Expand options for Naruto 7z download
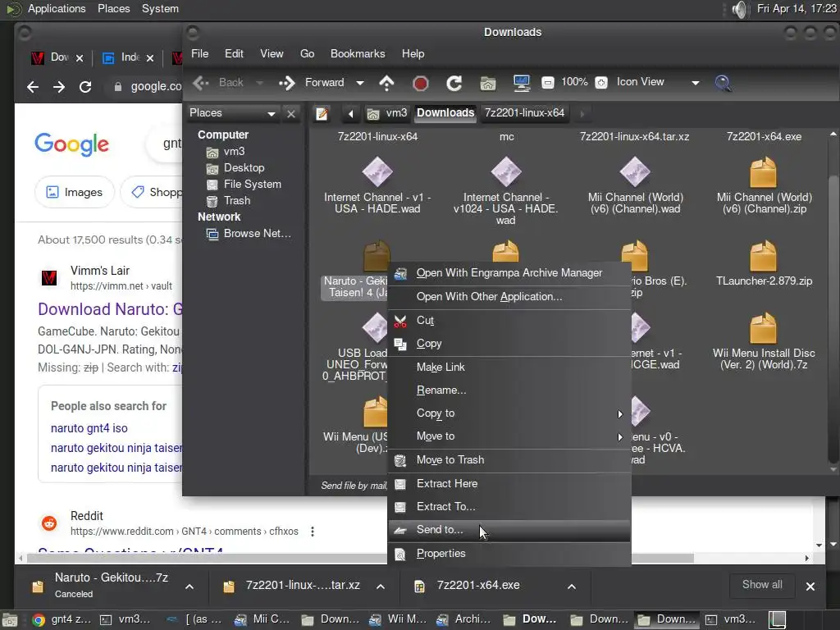Viewport: 840px width, 630px height. click(x=189, y=587)
